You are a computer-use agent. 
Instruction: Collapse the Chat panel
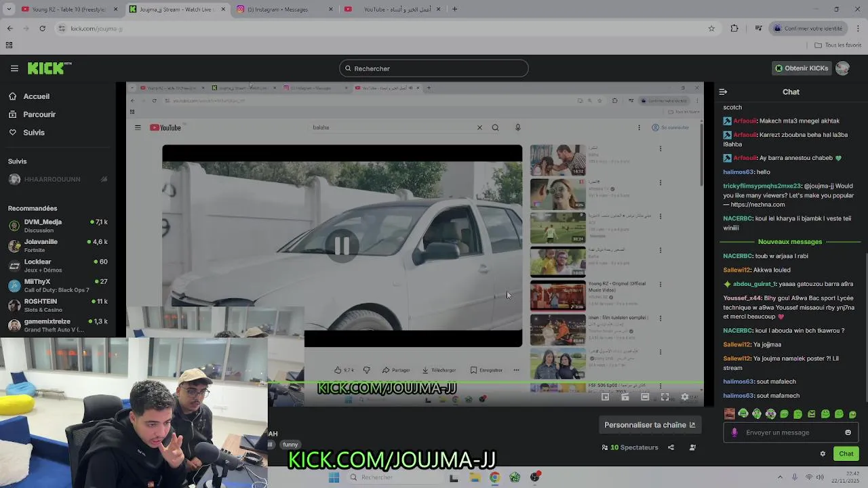[x=723, y=91]
